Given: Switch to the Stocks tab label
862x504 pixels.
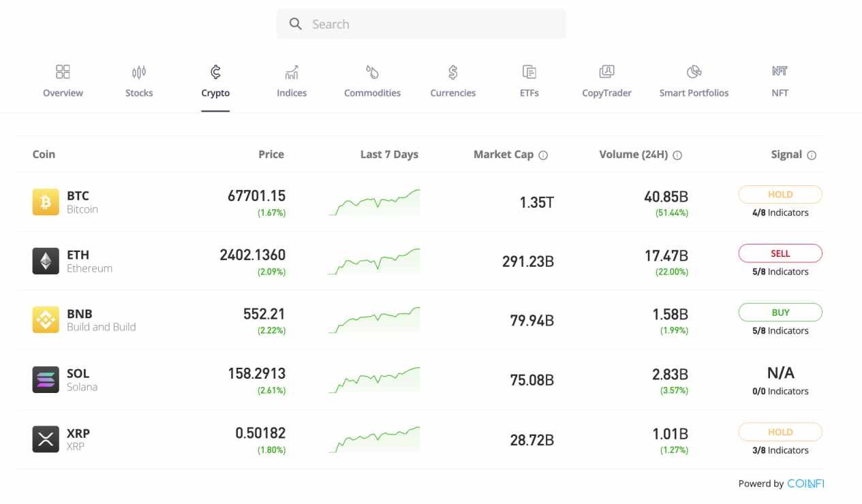Looking at the screenshot, I should pyautogui.click(x=139, y=93).
